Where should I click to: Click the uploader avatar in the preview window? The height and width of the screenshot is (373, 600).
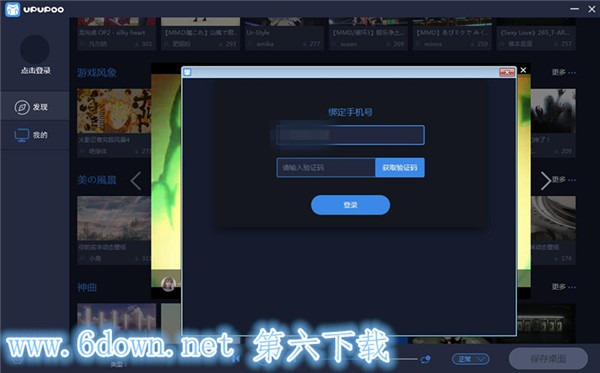(x=168, y=284)
